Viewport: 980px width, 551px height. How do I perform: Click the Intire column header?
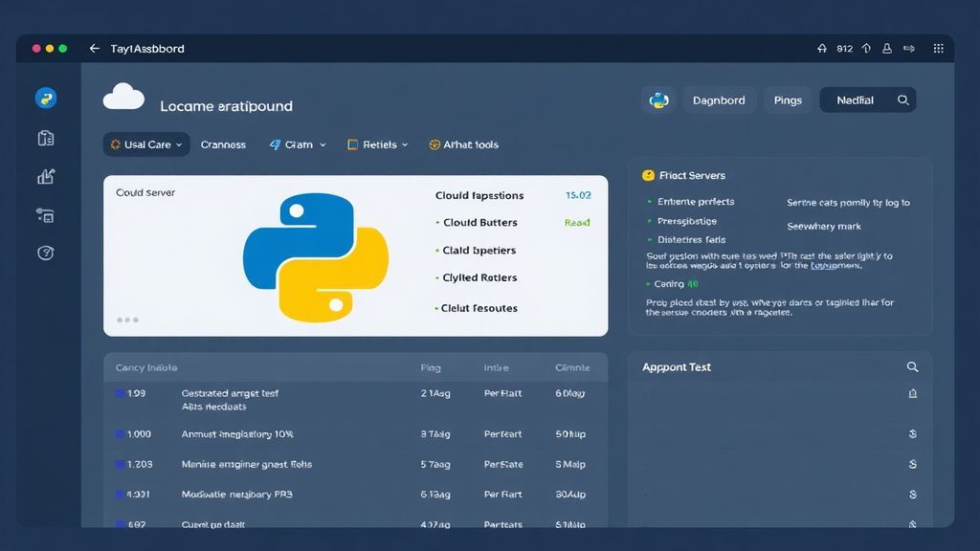coord(497,367)
